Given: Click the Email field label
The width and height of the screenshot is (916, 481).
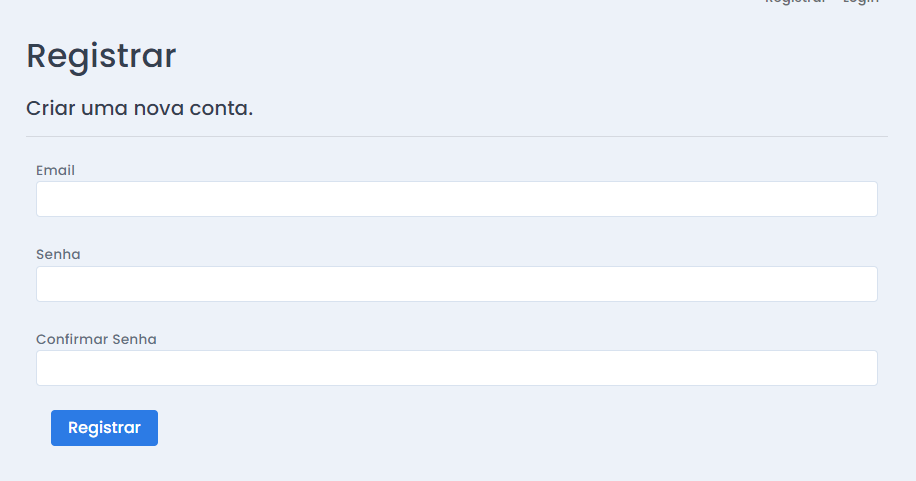Looking at the screenshot, I should coord(55,170).
